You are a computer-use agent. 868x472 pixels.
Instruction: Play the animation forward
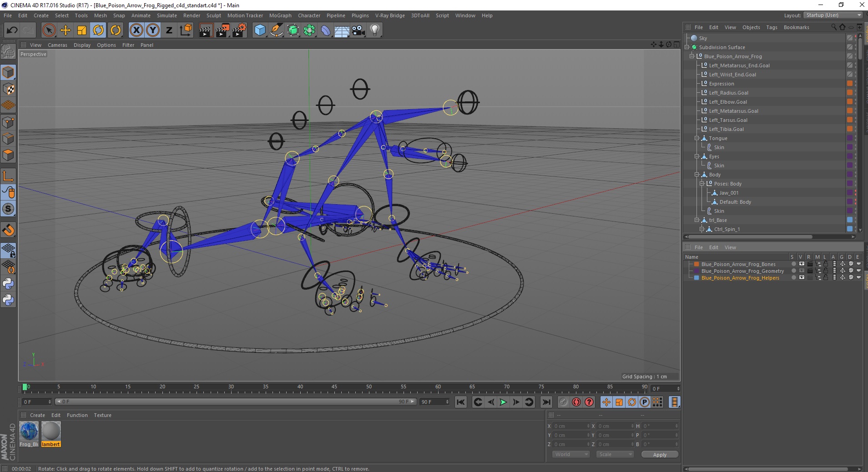[503, 402]
